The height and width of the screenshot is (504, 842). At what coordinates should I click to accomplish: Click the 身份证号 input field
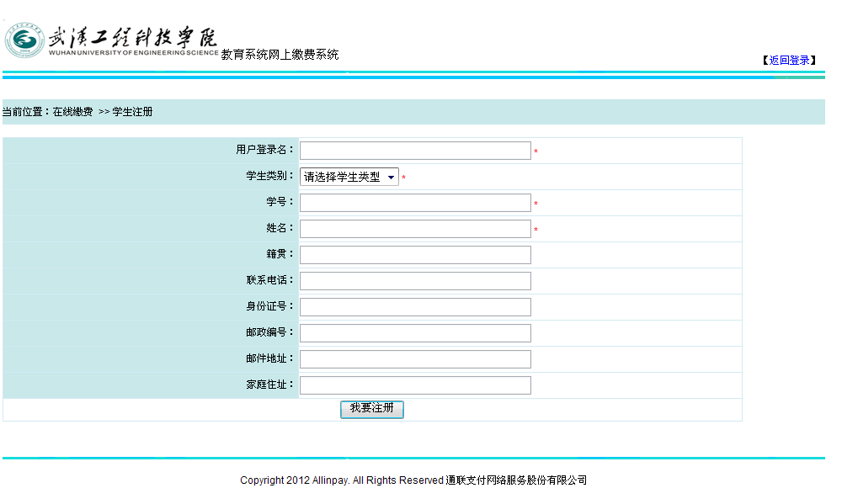[415, 307]
